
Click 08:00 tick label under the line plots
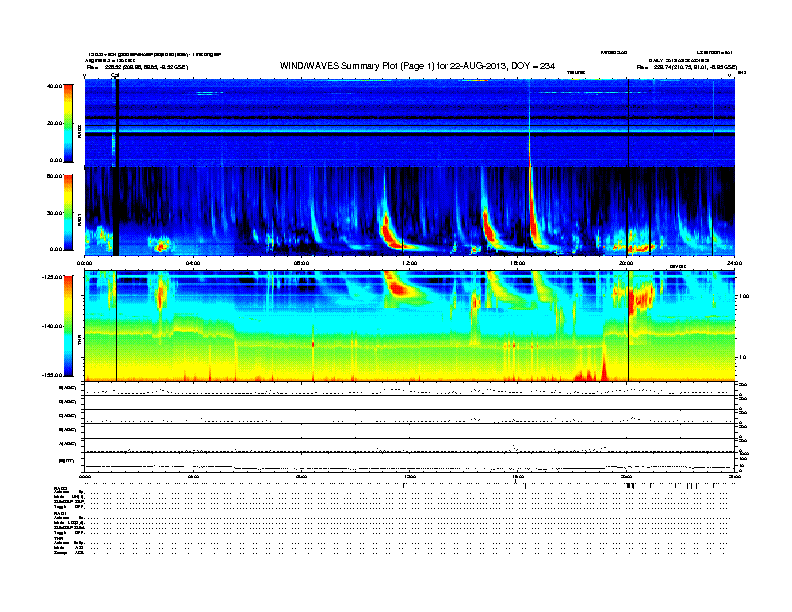click(301, 477)
